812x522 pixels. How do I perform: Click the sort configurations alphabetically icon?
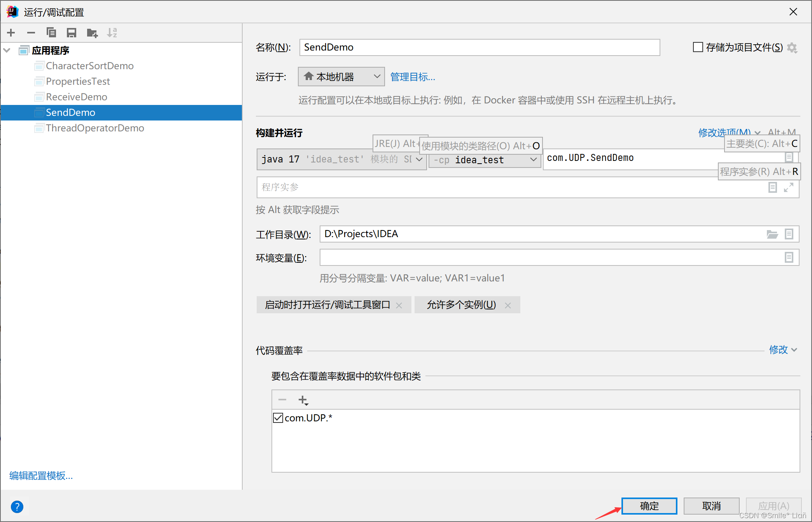tap(112, 33)
